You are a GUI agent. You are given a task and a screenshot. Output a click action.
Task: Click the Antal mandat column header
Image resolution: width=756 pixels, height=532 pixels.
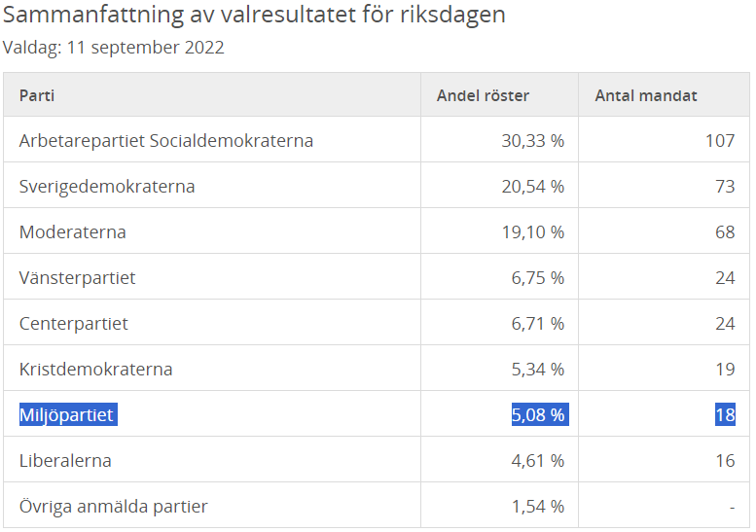pyautogui.click(x=646, y=95)
